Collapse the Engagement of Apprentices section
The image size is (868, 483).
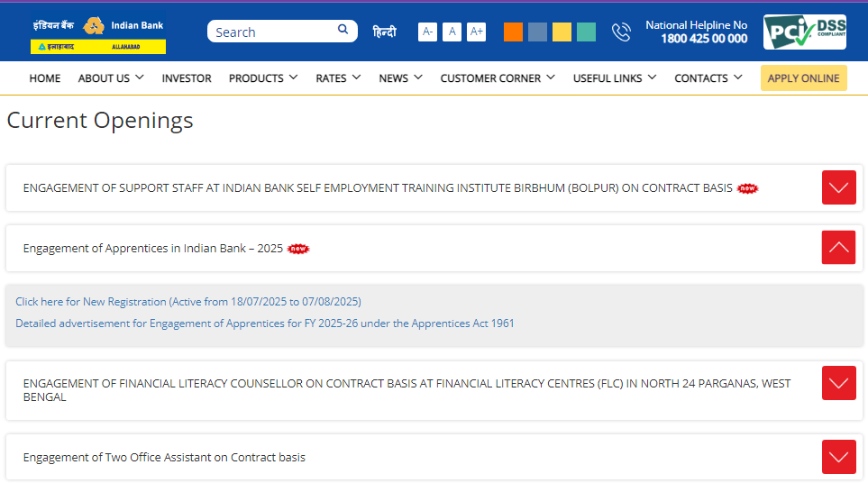(838, 248)
